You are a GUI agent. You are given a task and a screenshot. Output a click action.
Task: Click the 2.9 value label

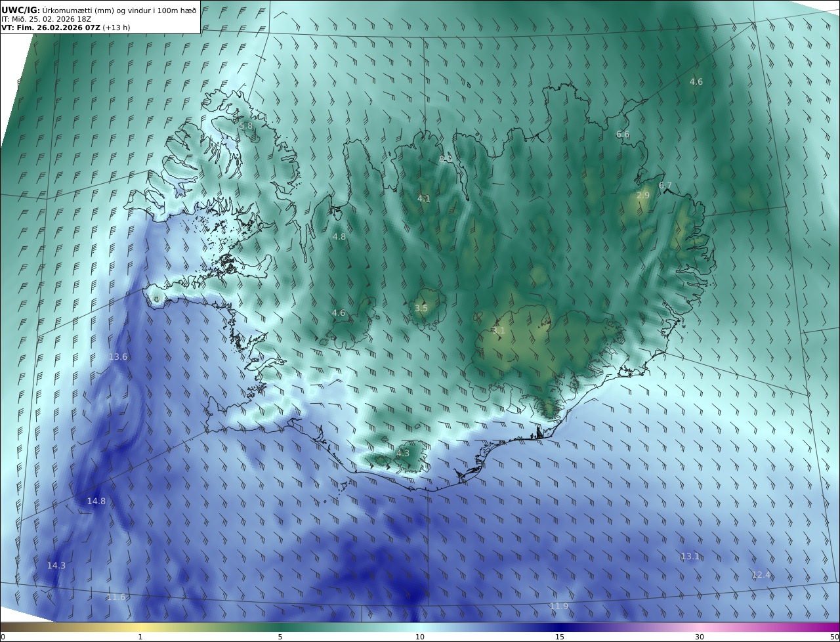tap(643, 195)
